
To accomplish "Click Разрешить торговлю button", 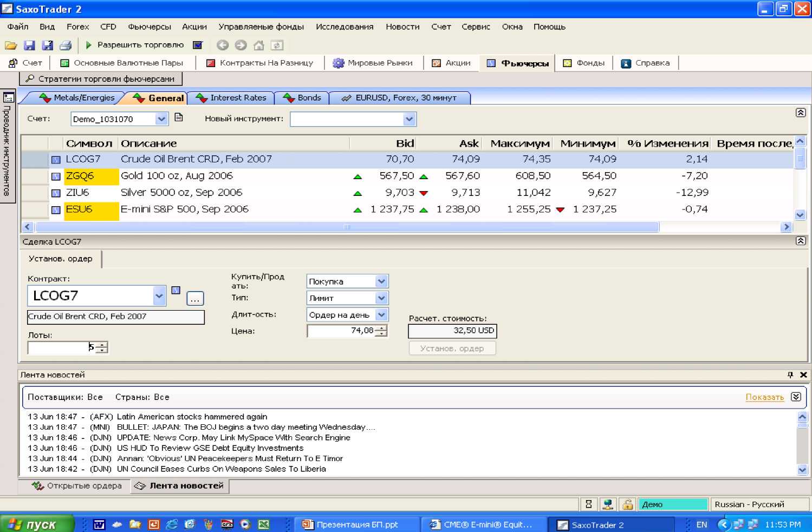I will pos(135,45).
